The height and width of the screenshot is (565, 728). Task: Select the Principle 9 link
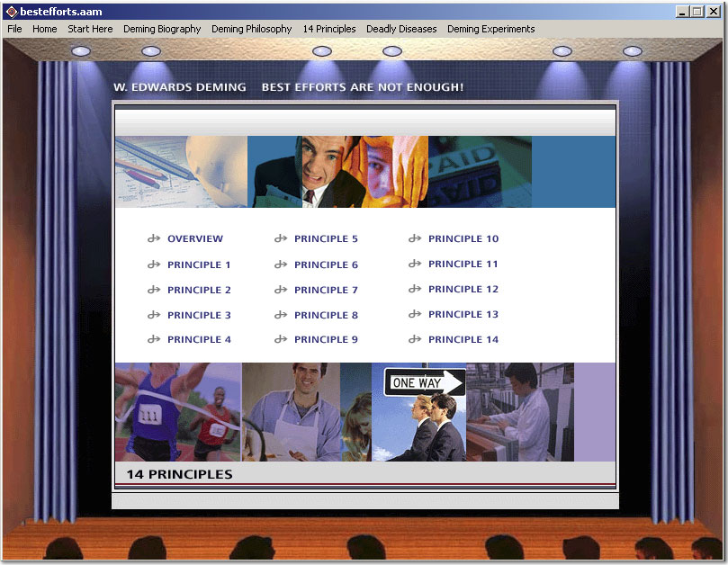pos(326,340)
